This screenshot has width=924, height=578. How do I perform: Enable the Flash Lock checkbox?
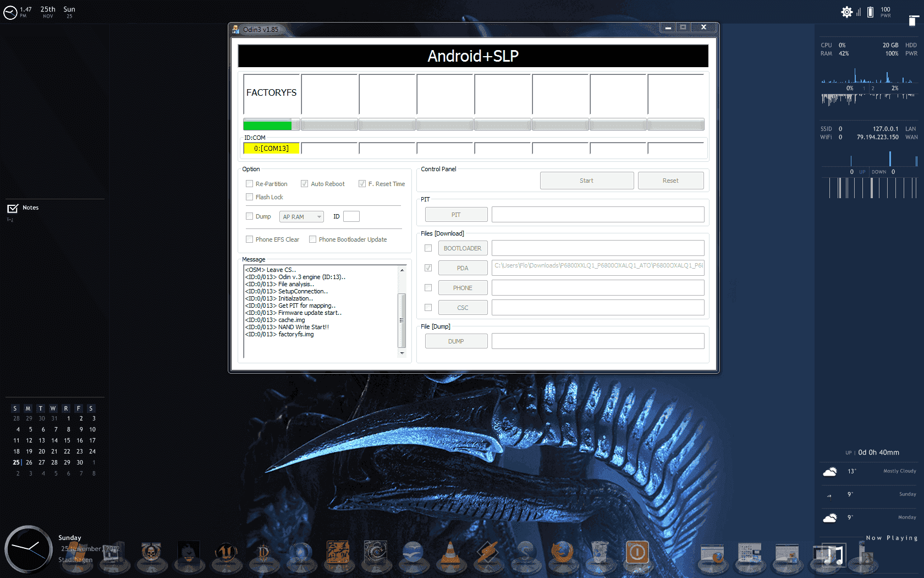pyautogui.click(x=250, y=197)
